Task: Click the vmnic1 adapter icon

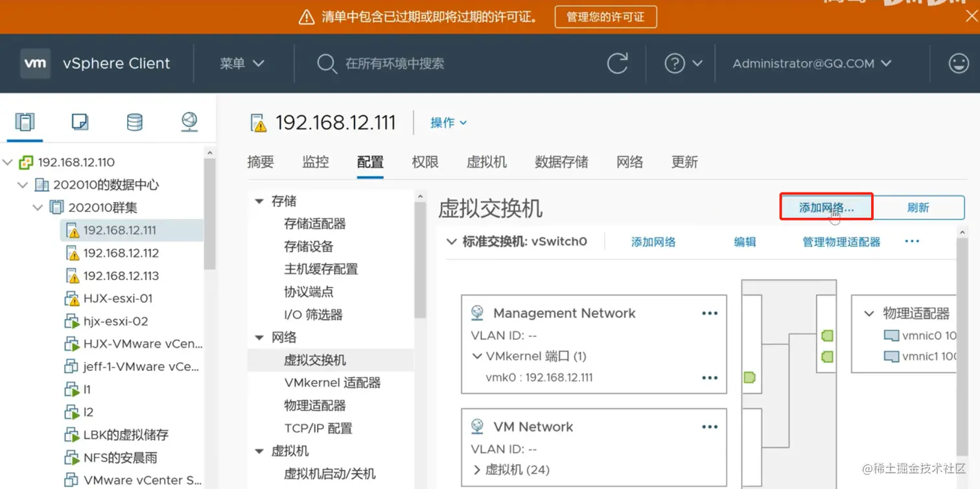Action: [892, 357]
